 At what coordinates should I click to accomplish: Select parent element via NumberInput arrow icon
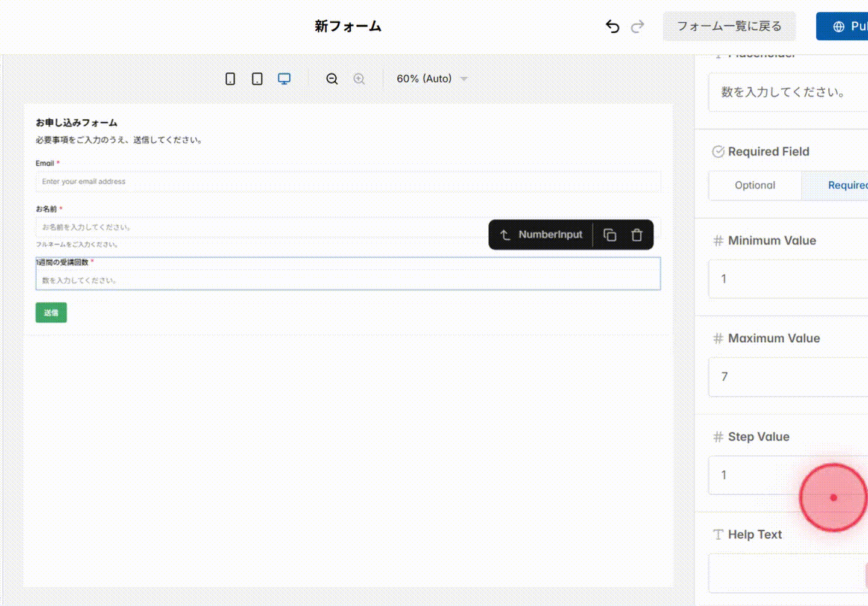504,234
